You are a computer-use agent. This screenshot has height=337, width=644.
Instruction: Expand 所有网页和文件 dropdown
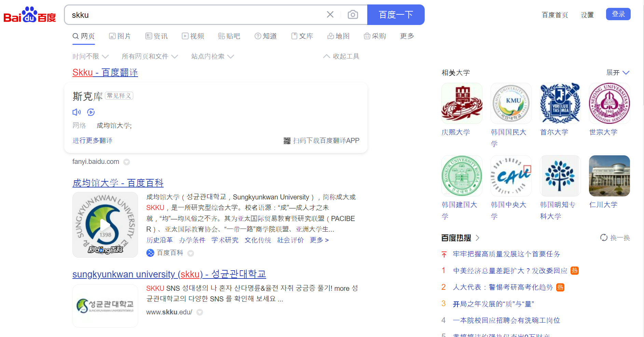(x=150, y=56)
